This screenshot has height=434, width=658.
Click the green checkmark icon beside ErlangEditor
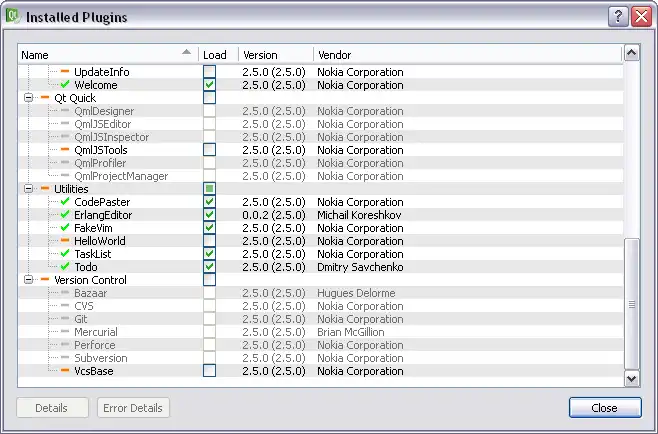click(x=65, y=214)
